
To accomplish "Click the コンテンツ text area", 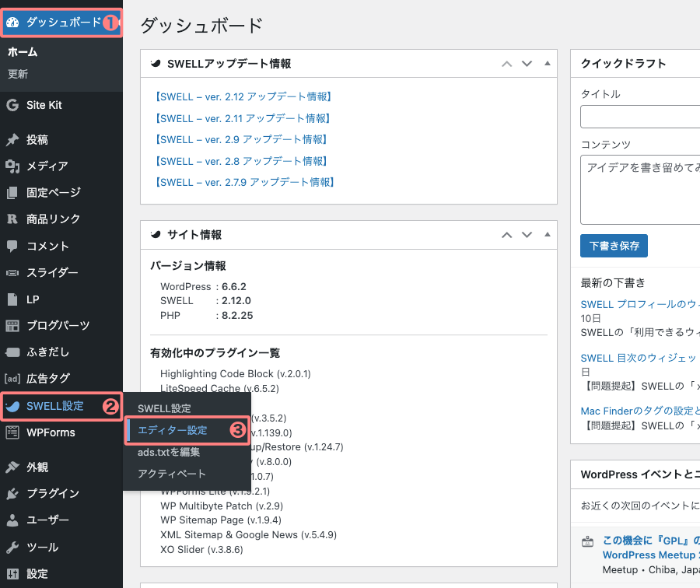I will click(640, 190).
